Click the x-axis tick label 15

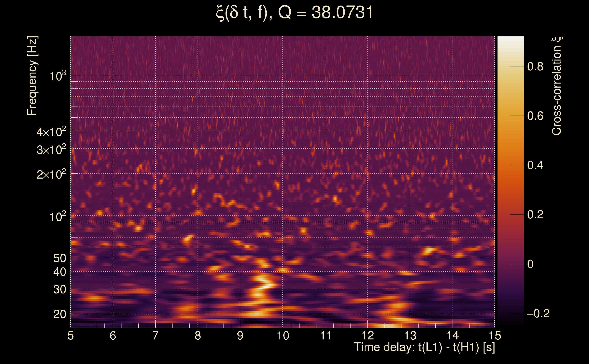tap(495, 336)
